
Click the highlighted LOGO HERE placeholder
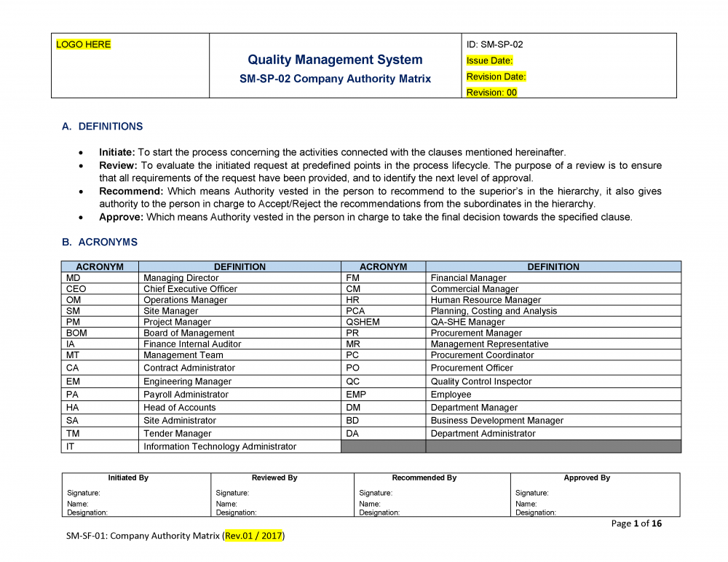click(x=84, y=44)
